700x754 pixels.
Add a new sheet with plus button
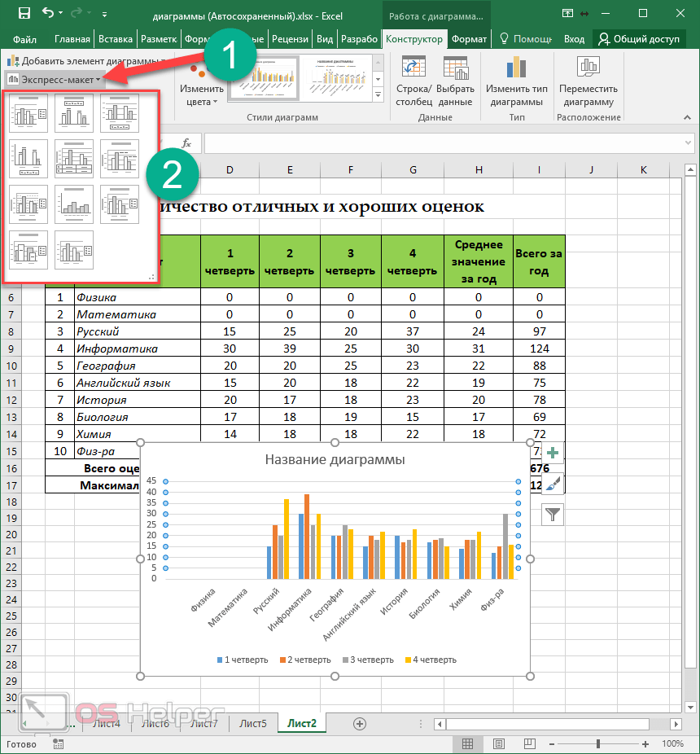coord(360,723)
